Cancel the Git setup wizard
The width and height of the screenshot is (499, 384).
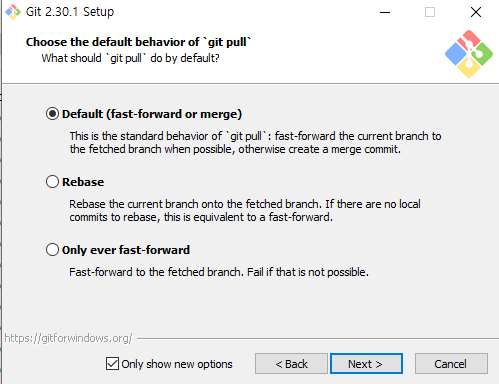(x=451, y=364)
